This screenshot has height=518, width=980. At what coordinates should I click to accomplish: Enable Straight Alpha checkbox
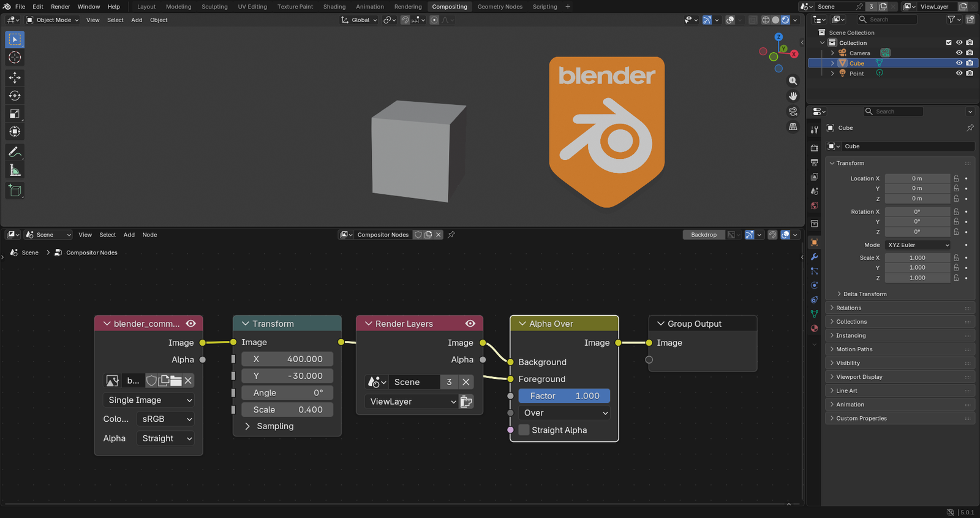[x=524, y=430]
